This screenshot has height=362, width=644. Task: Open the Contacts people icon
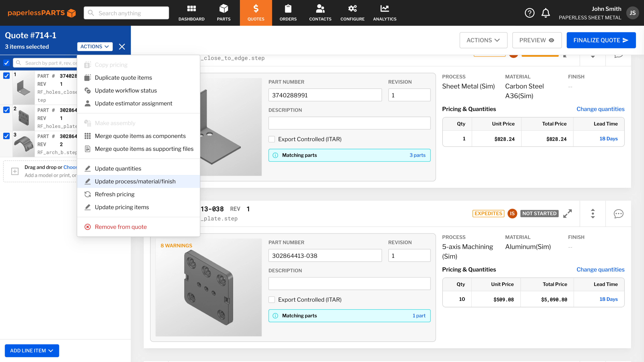(320, 9)
